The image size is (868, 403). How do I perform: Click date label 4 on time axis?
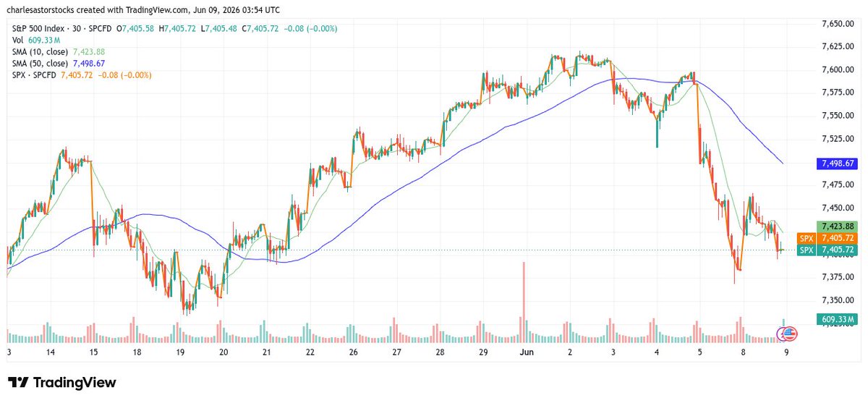click(656, 352)
